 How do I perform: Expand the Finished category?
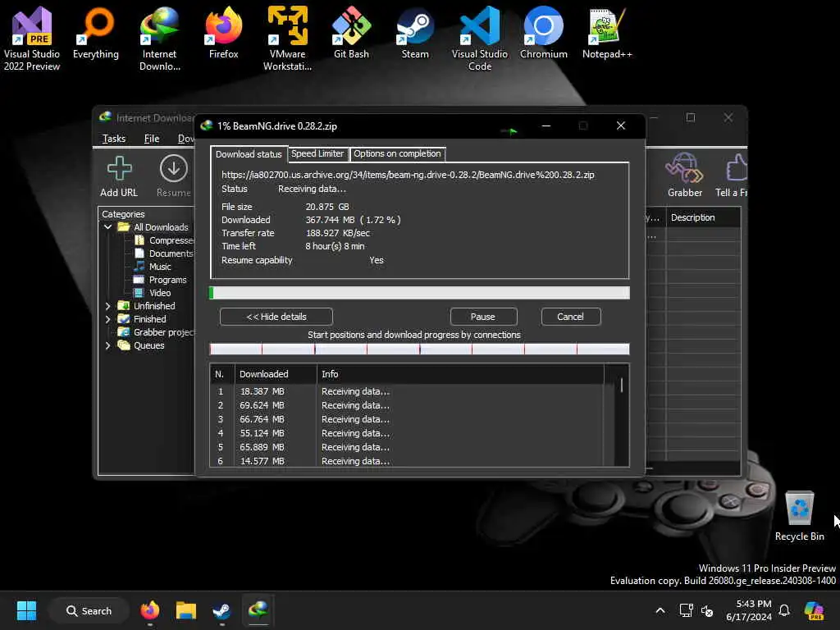(107, 319)
